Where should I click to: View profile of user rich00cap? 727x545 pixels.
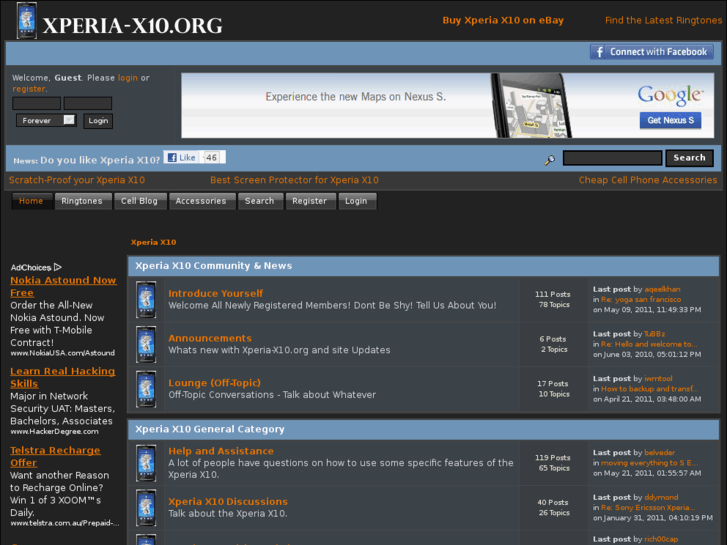point(661,539)
